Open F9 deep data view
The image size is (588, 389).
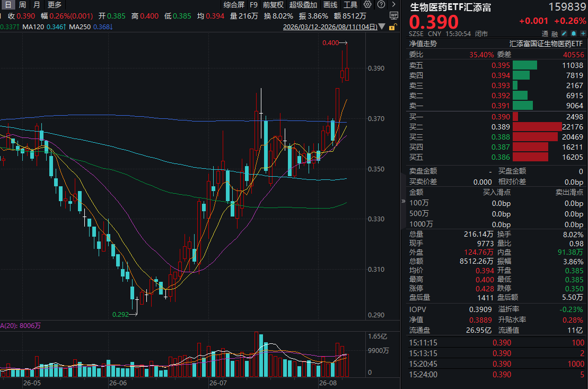pyautogui.click(x=254, y=5)
